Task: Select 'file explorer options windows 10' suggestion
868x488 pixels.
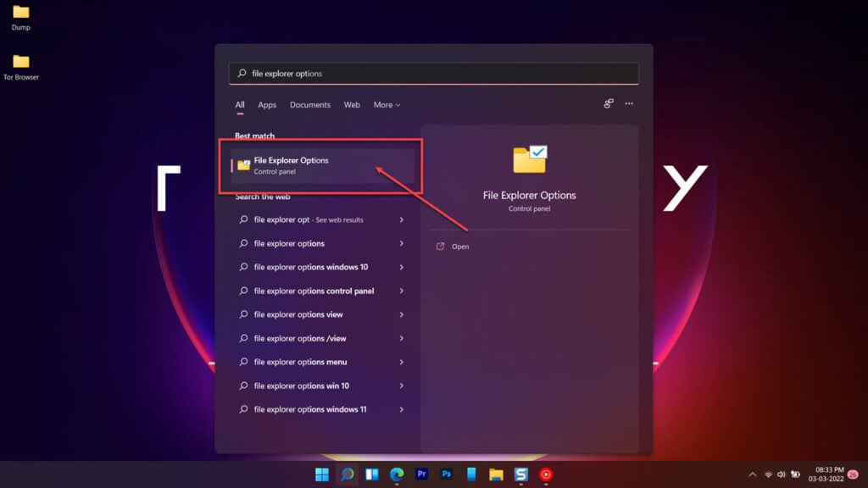Action: 323,267
